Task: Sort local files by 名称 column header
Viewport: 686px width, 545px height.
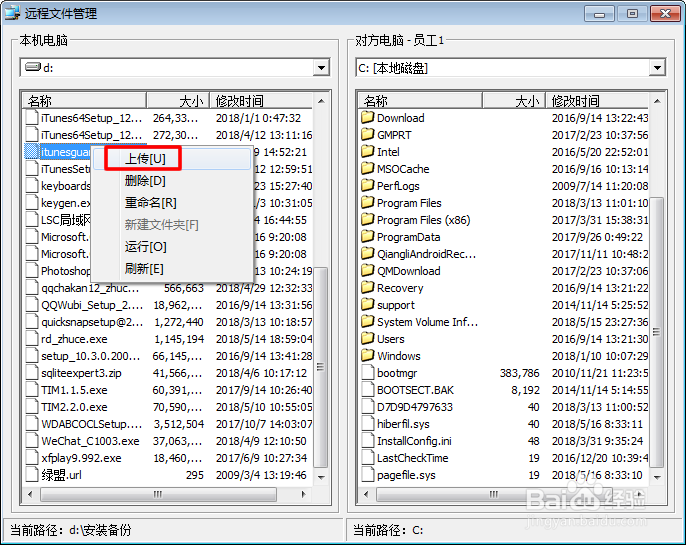Action: tap(84, 101)
